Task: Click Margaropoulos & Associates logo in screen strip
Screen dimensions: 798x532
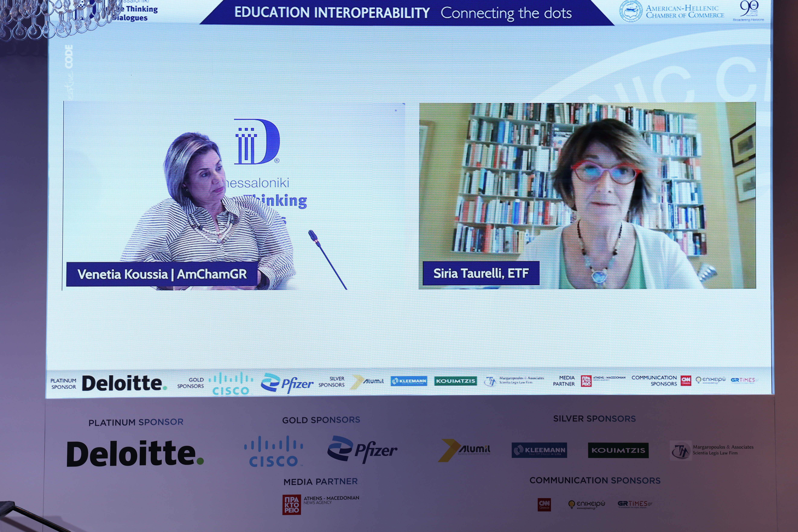Action: pyautogui.click(x=514, y=381)
